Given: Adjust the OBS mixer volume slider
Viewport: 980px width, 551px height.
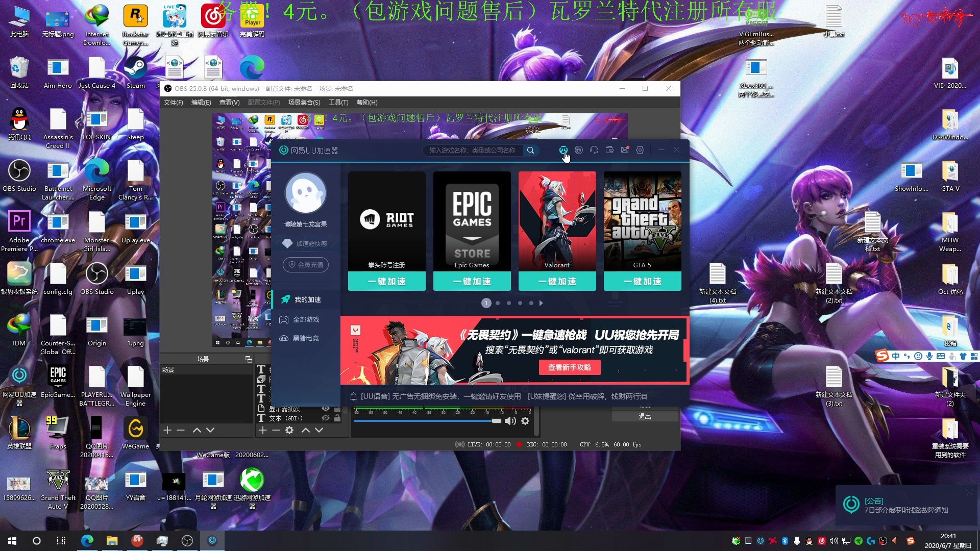Looking at the screenshot, I should coord(496,421).
